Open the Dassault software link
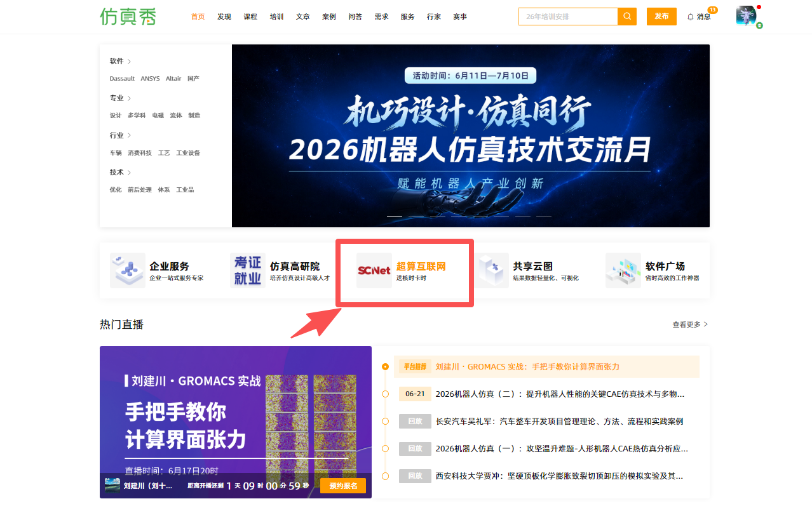 (122, 79)
